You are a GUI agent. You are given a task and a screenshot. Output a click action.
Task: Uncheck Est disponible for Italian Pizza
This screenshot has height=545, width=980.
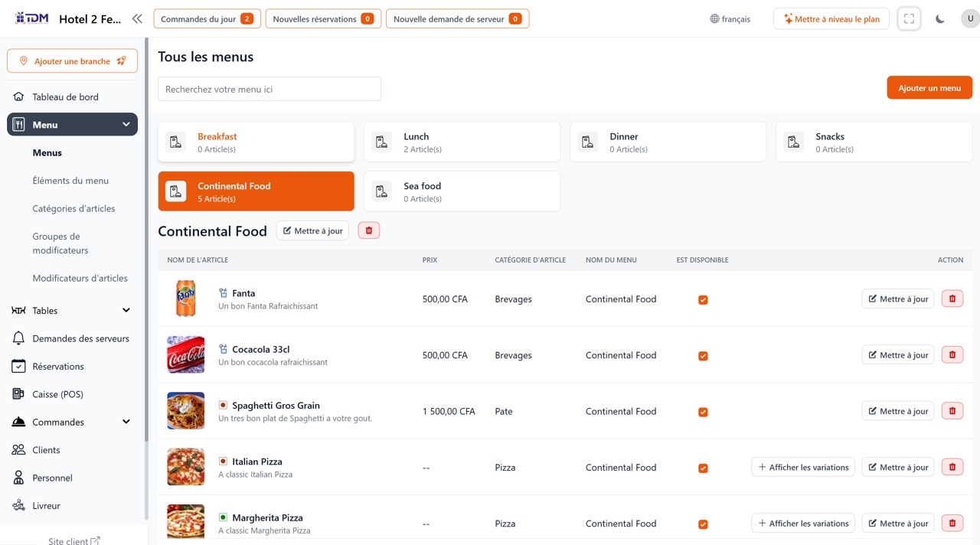click(703, 468)
